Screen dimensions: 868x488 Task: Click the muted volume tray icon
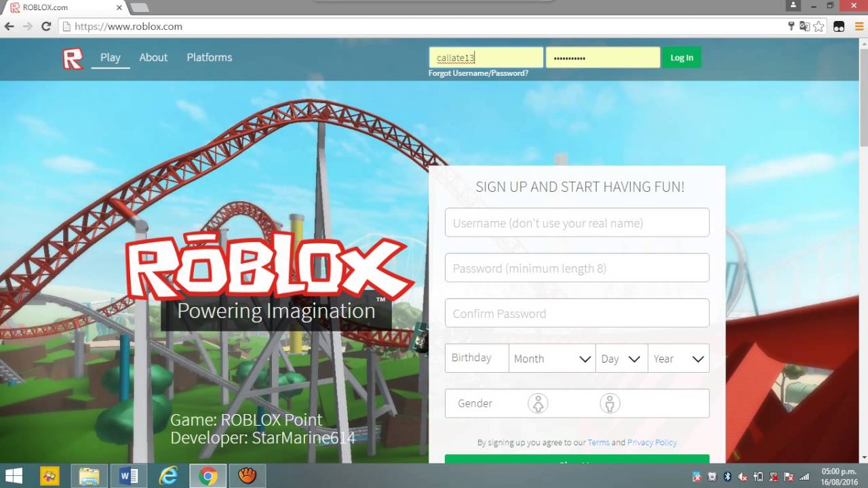[743, 476]
